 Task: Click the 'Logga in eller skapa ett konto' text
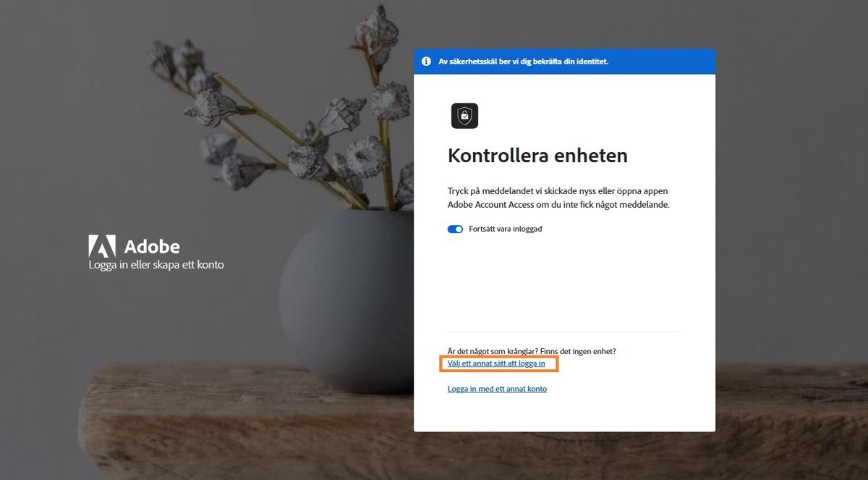pos(156,265)
